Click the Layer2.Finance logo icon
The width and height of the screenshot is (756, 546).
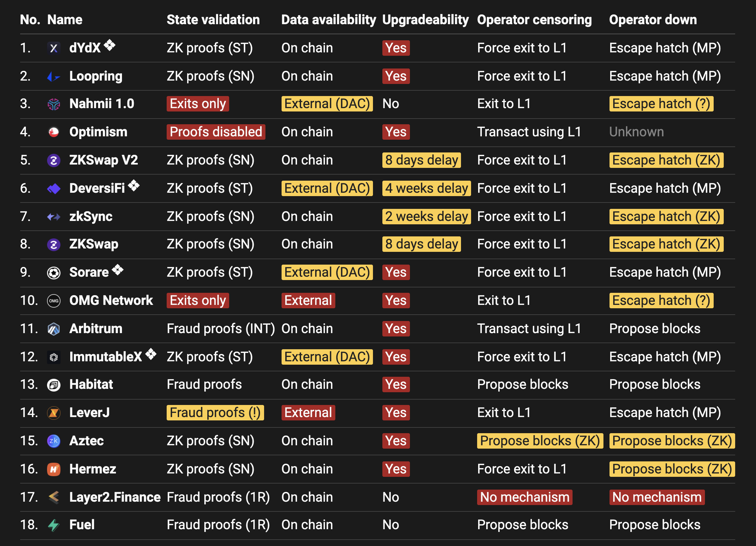click(54, 497)
